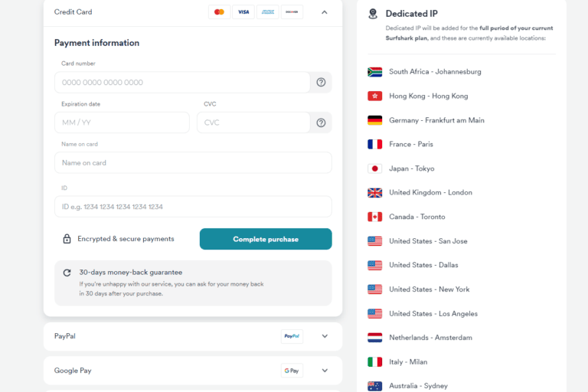
Task: Click the Visa card icon
Action: pos(243,12)
